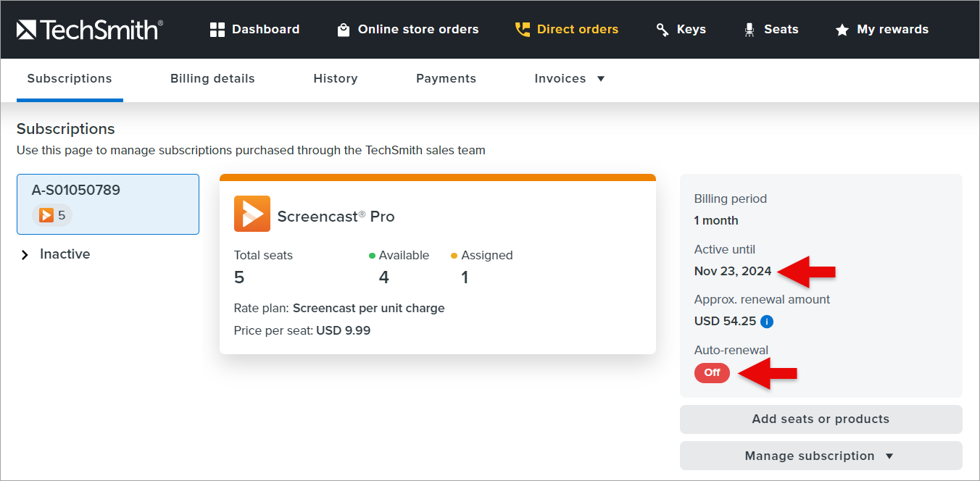Image resolution: width=980 pixels, height=481 pixels.
Task: Click the Direct orders phone icon
Action: [523, 30]
